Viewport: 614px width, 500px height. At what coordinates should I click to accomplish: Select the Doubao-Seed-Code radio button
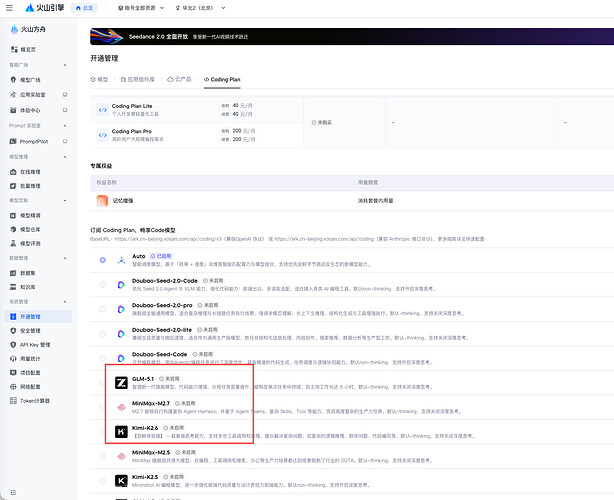103,358
